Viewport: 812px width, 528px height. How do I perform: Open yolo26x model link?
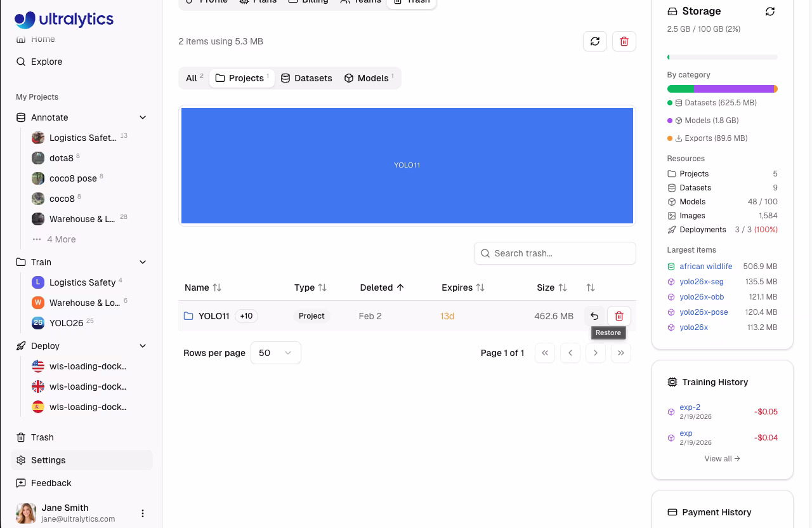point(693,327)
